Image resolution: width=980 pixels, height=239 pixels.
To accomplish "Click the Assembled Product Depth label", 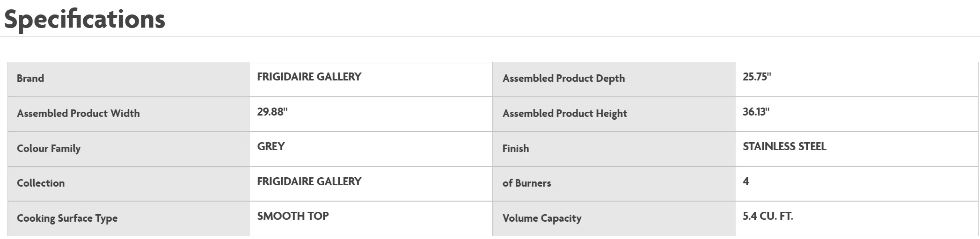I will pos(563,79).
